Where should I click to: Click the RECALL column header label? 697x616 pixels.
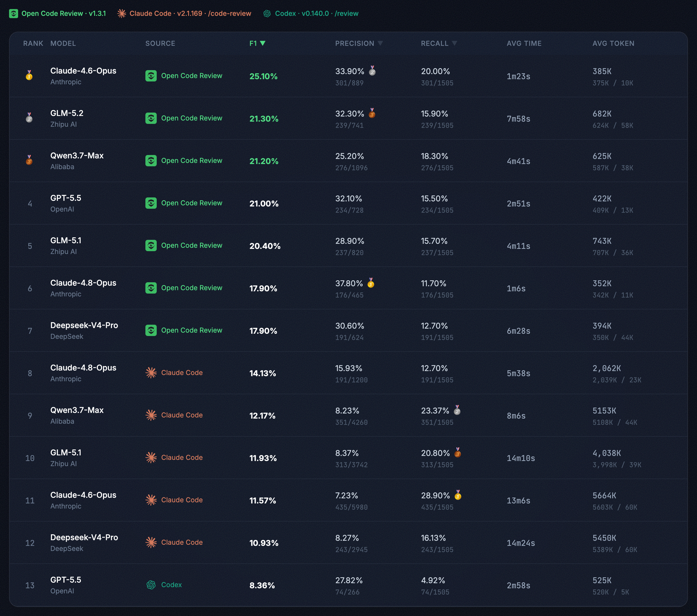coord(435,43)
